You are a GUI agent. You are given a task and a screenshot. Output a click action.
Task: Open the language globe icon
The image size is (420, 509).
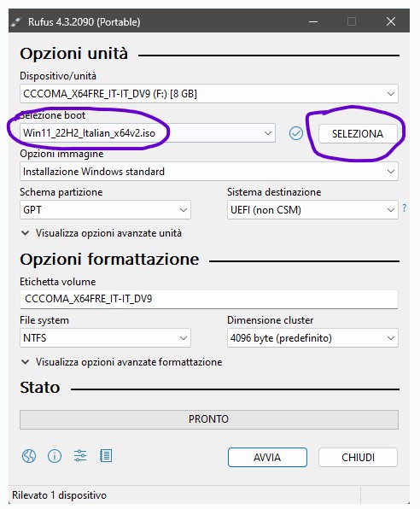click(x=29, y=456)
